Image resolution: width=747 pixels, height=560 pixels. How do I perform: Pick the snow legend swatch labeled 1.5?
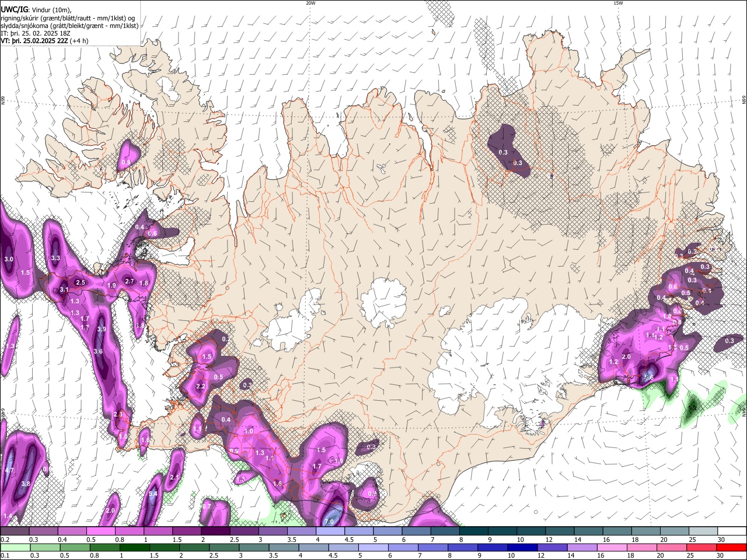pyautogui.click(x=187, y=531)
